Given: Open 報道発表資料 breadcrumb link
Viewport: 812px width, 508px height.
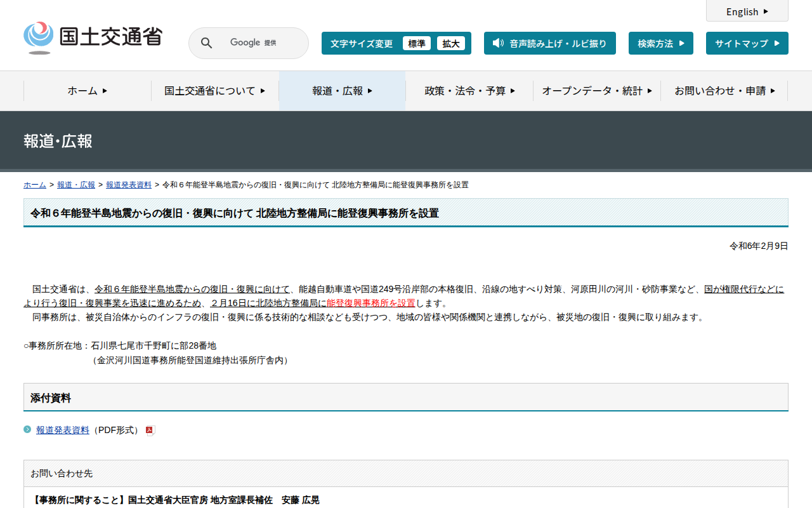Looking at the screenshot, I should click(x=129, y=185).
